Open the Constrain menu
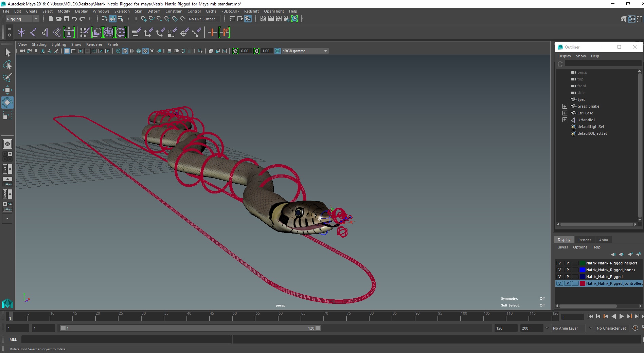 (x=174, y=11)
